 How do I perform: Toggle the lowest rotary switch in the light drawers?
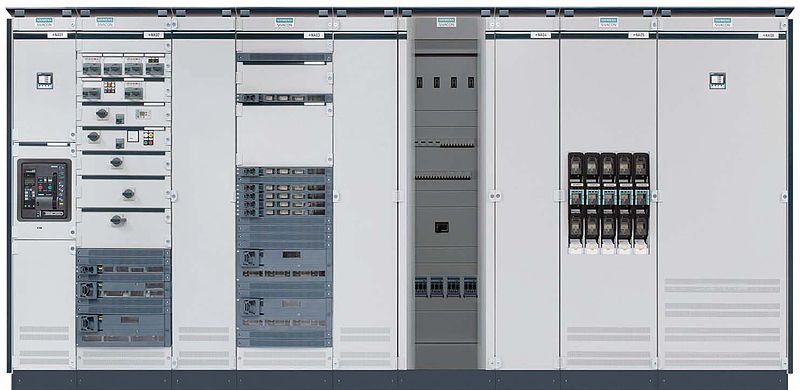[117, 220]
